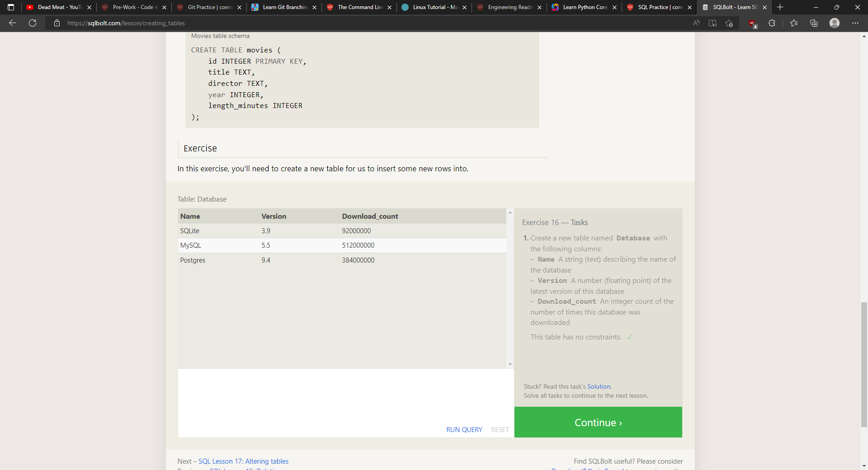Screen dimensions: 868x470
Task: Go to SQL Lesson 17: Altering tables
Action: tap(243, 461)
